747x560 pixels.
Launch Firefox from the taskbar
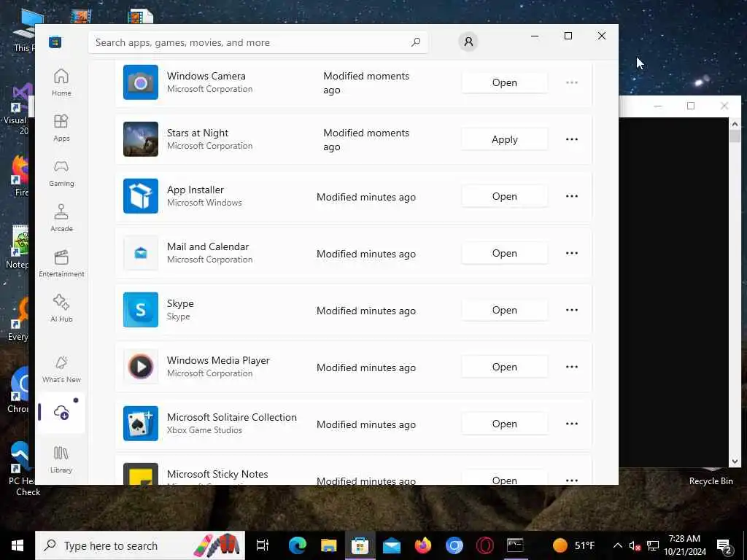422,545
